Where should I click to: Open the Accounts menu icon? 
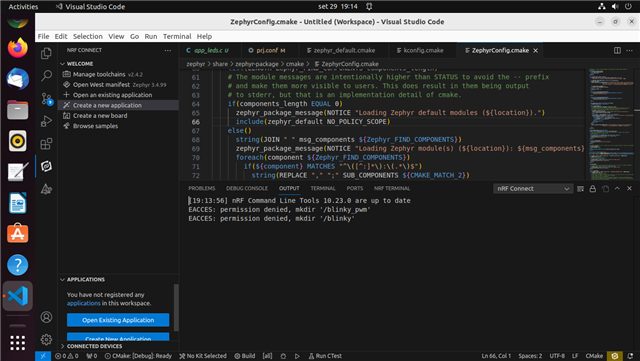[46, 317]
